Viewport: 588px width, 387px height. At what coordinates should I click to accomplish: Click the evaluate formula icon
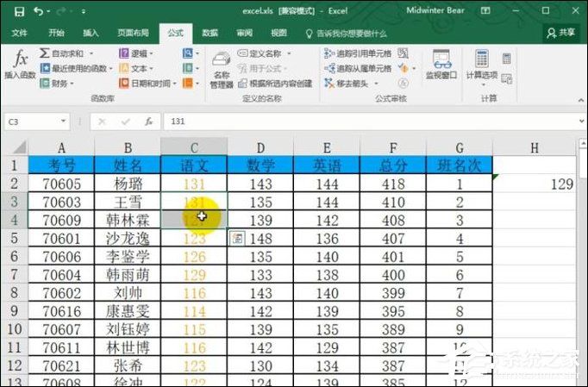coord(403,83)
